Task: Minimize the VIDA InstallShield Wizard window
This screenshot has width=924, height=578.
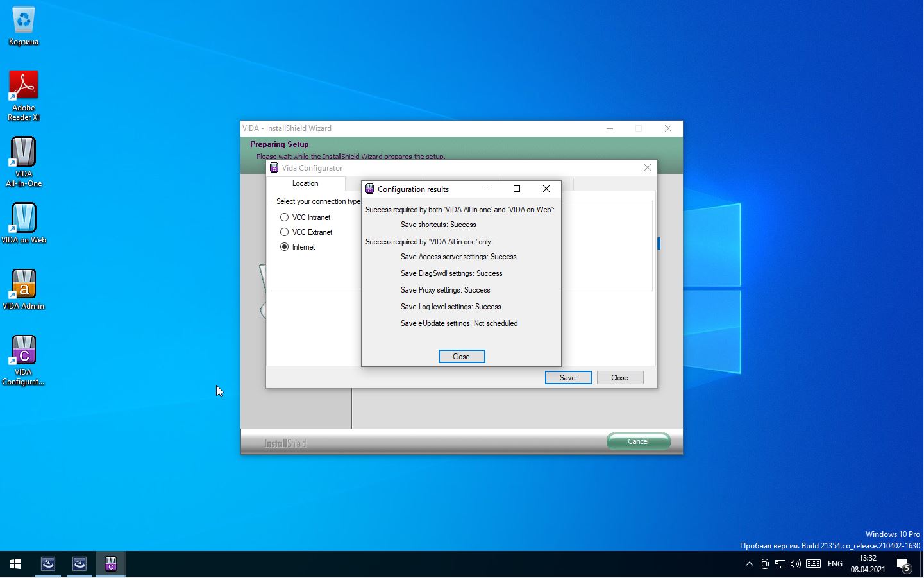Action: [610, 128]
